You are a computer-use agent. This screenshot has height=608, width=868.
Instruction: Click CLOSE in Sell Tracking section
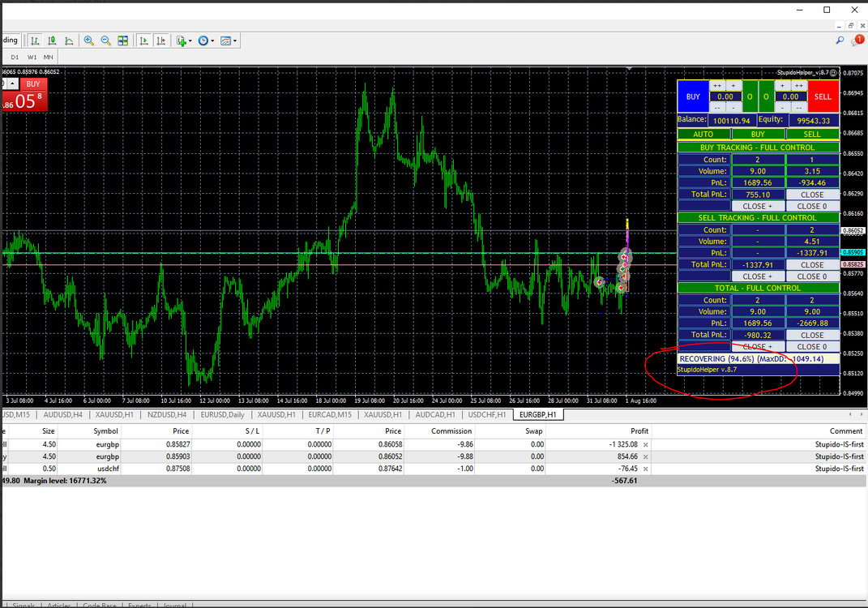click(812, 265)
